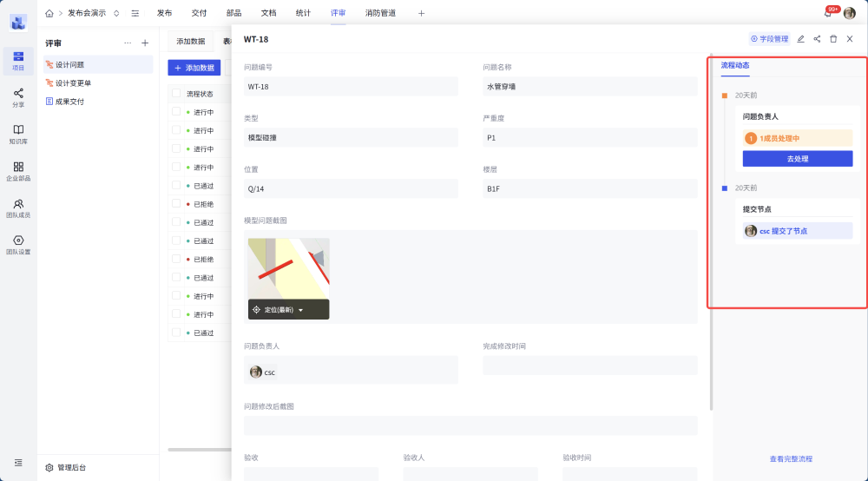Click the 查看完整流程 link
This screenshot has height=481, width=868.
pyautogui.click(x=791, y=458)
